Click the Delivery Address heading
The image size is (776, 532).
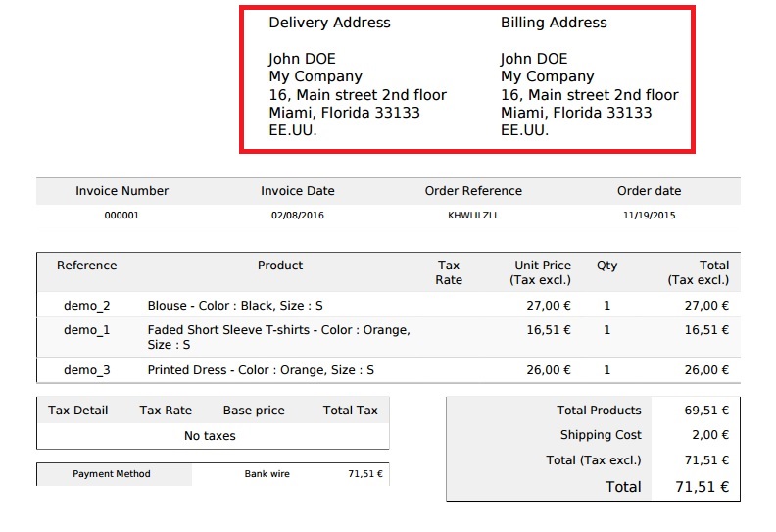(x=329, y=23)
